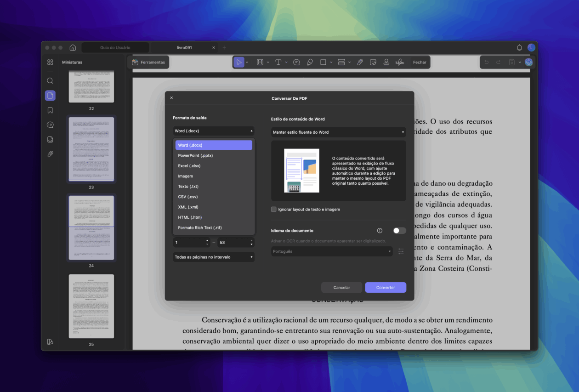Click the Converter button

386,287
